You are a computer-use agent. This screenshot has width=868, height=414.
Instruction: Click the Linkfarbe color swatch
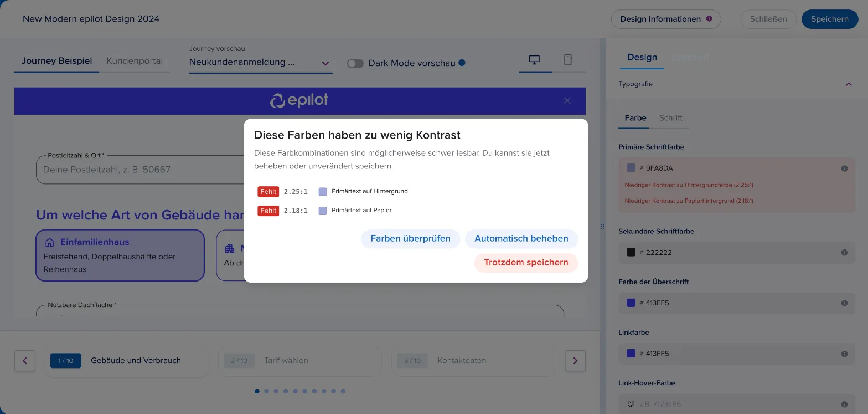(631, 353)
